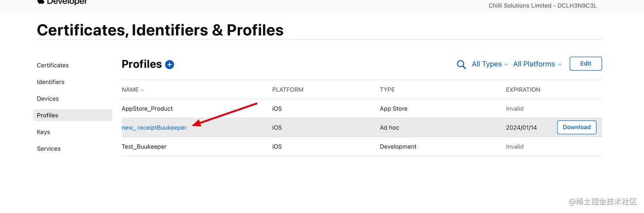Open Keys in the sidebar
The width and height of the screenshot is (644, 213).
coord(43,132)
